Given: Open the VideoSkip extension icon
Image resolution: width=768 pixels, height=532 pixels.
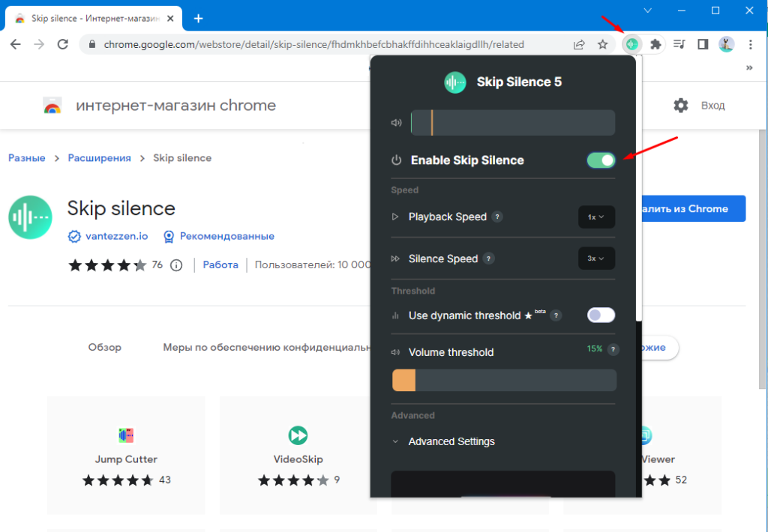Looking at the screenshot, I should pyautogui.click(x=298, y=435).
